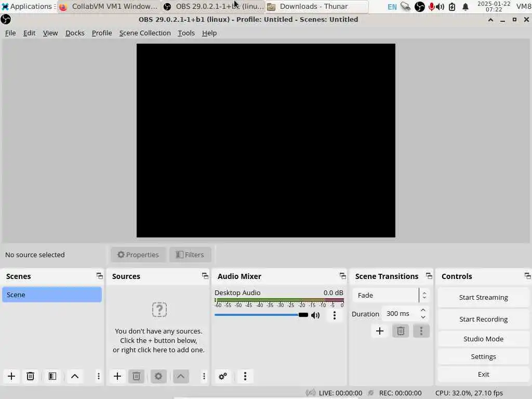Remove source with Sources trash icon
The height and width of the screenshot is (399, 532).
pyautogui.click(x=136, y=376)
